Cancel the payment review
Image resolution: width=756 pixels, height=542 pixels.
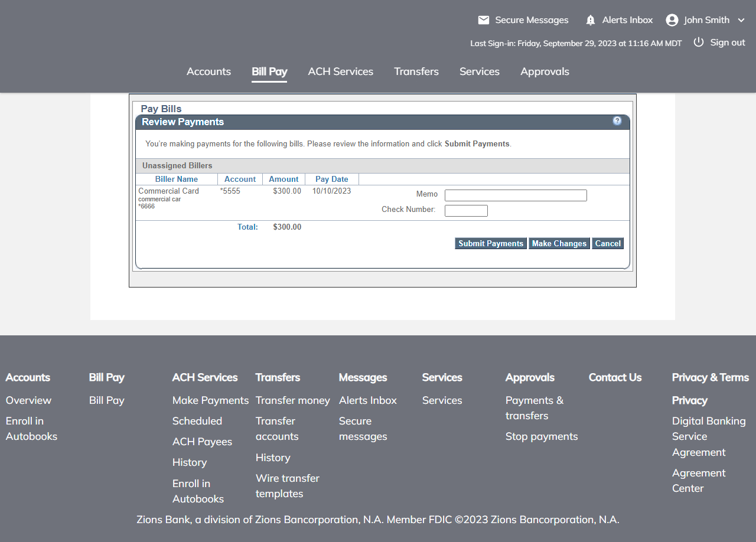tap(608, 243)
